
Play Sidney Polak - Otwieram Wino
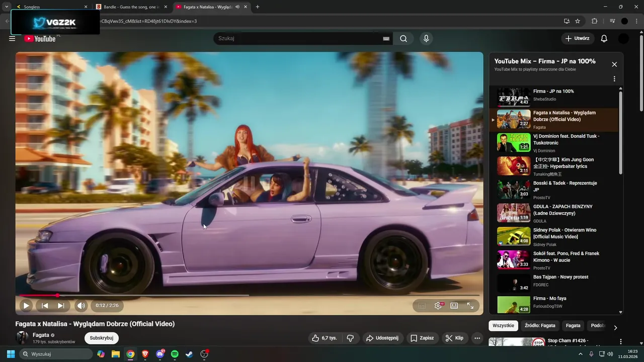[x=553, y=236]
